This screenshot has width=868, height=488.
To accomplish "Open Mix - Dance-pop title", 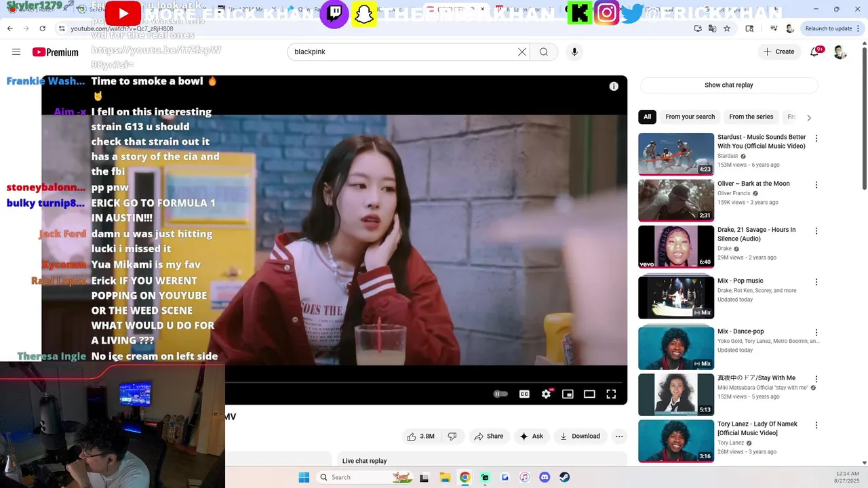I will point(741,331).
